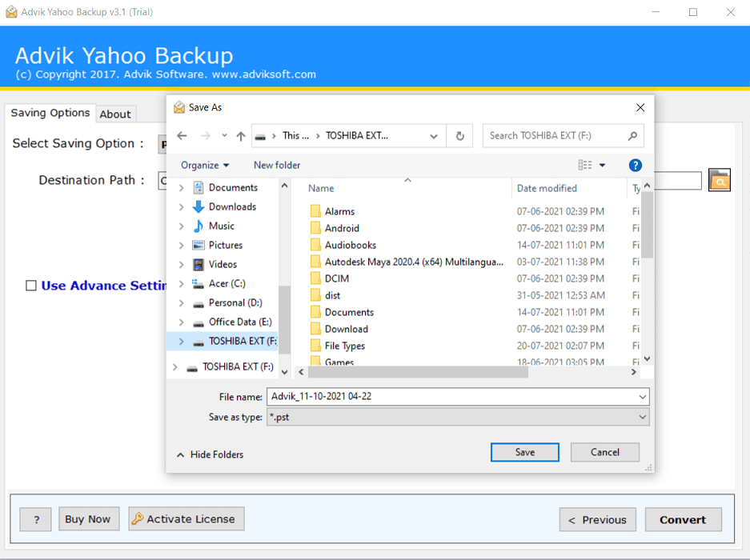
Task: Switch to the About tab
Action: click(x=115, y=114)
